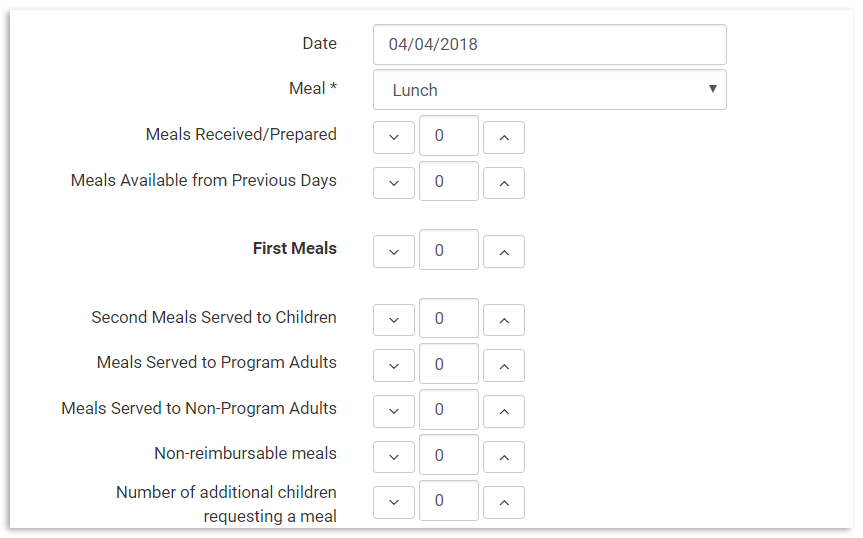Decrease Meals Received/Prepared count
Image resolution: width=863 pixels, height=538 pixels.
(x=394, y=137)
